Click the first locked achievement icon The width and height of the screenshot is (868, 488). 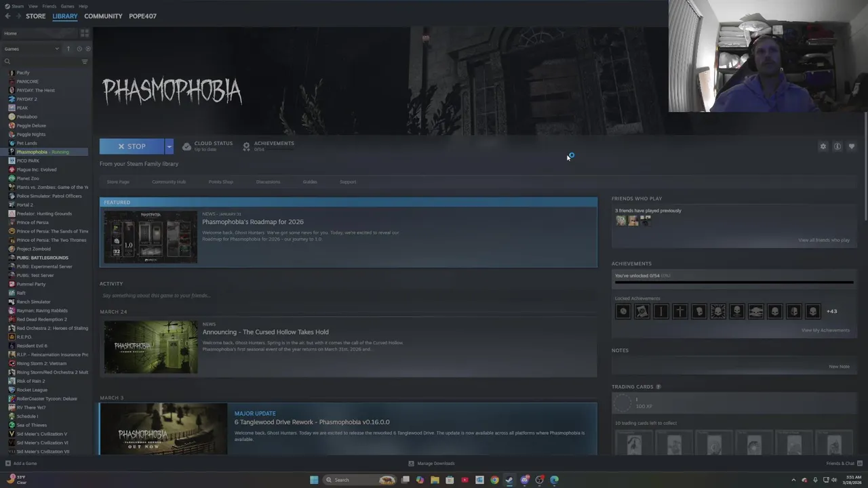click(623, 311)
